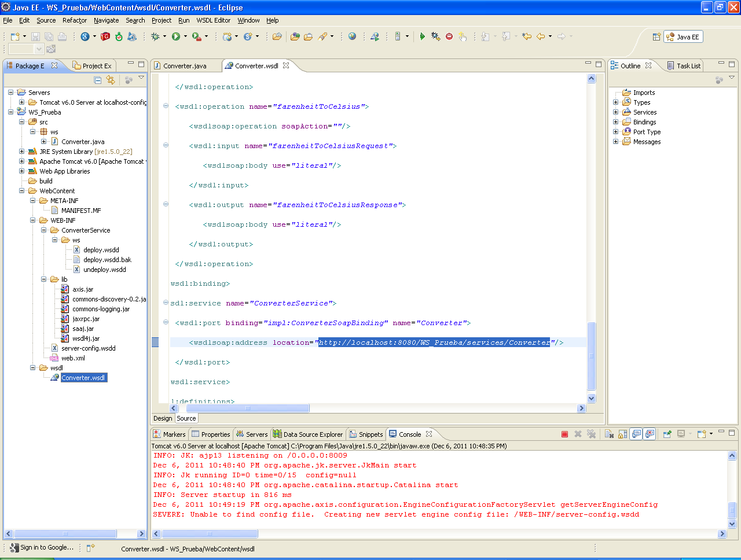Open dropdown arrow next to Debug icon
The width and height of the screenshot is (741, 560).
(164, 36)
